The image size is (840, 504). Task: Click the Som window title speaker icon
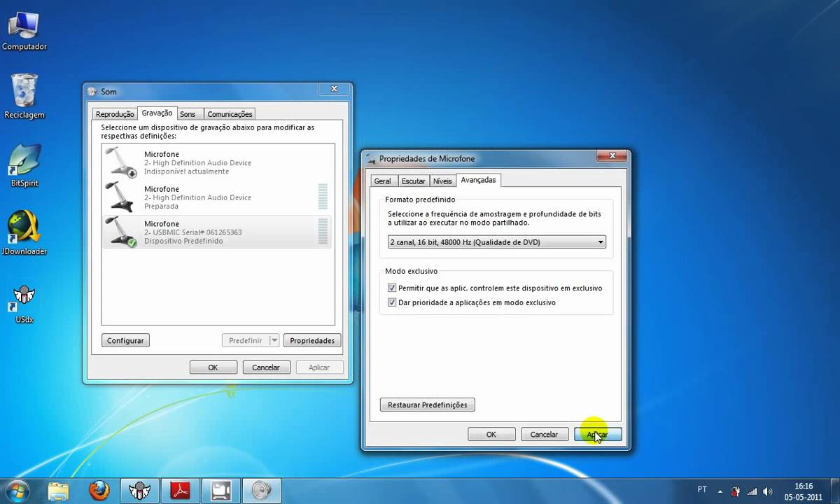click(x=92, y=92)
